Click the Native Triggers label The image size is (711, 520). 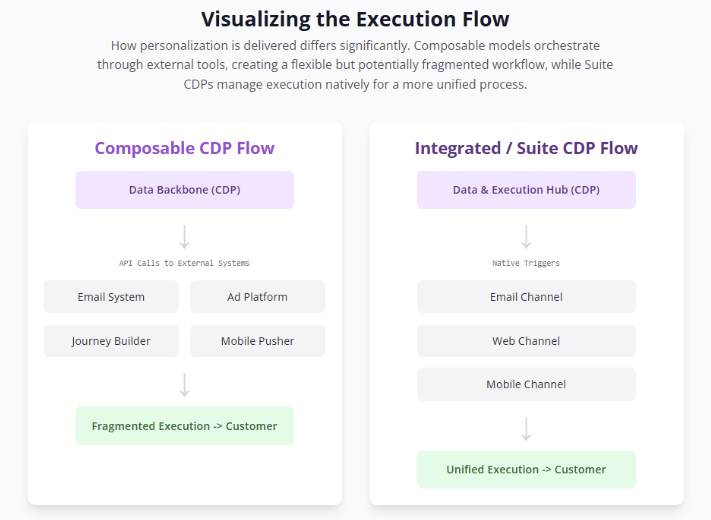[526, 263]
